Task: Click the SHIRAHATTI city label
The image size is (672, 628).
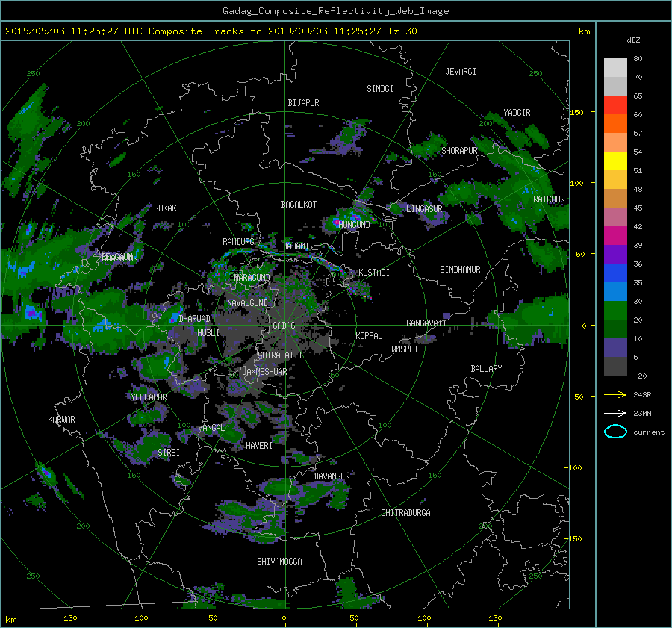Action: pyautogui.click(x=280, y=355)
